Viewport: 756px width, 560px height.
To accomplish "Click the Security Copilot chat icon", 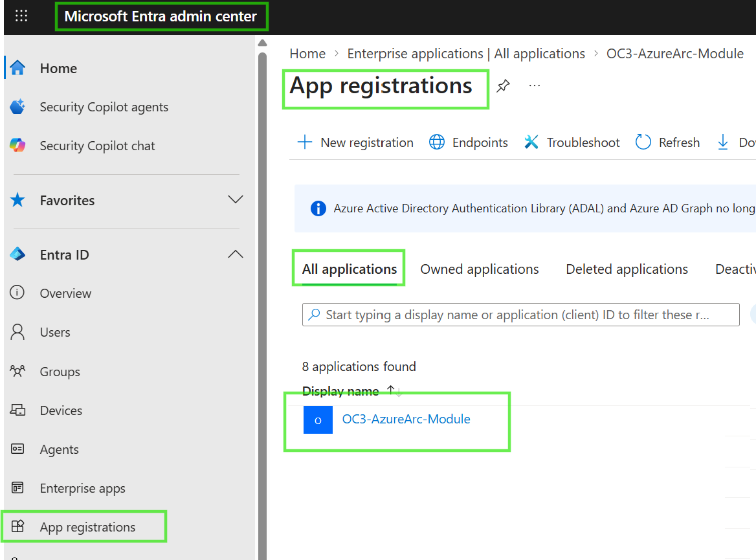I will coord(18,145).
